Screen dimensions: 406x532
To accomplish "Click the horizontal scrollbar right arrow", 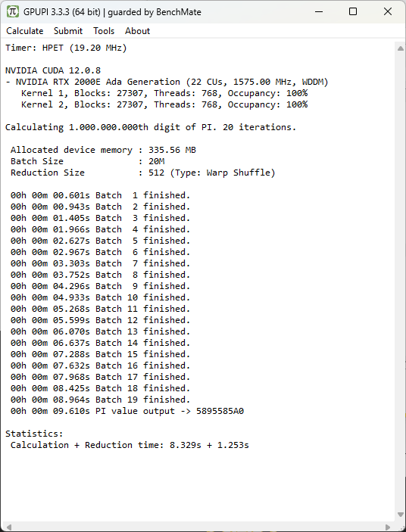I will tap(388, 527).
